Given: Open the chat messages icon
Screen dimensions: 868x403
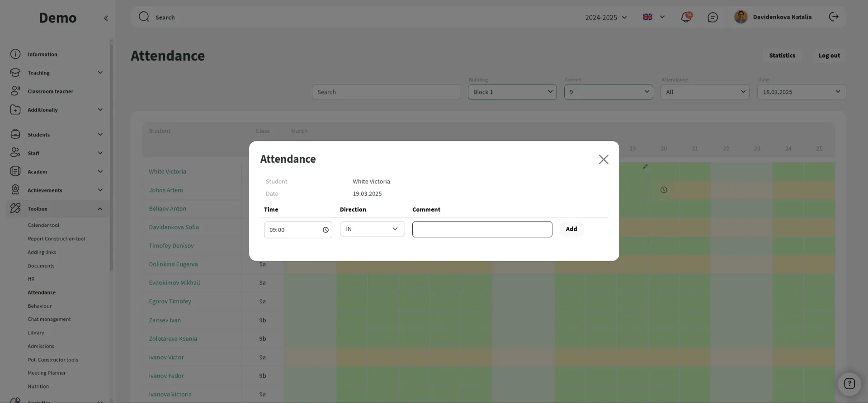Looking at the screenshot, I should pos(712,17).
